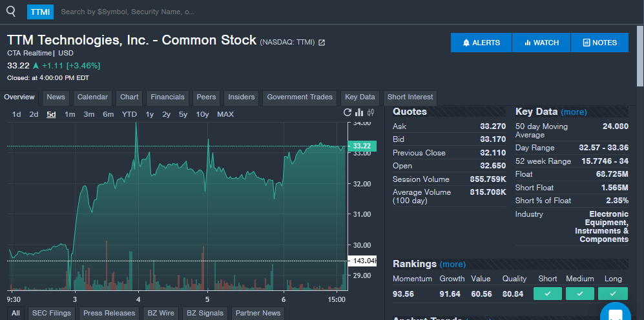Image resolution: width=644 pixels, height=320 pixels.
Task: Set chart range to 10y
Action: point(202,114)
